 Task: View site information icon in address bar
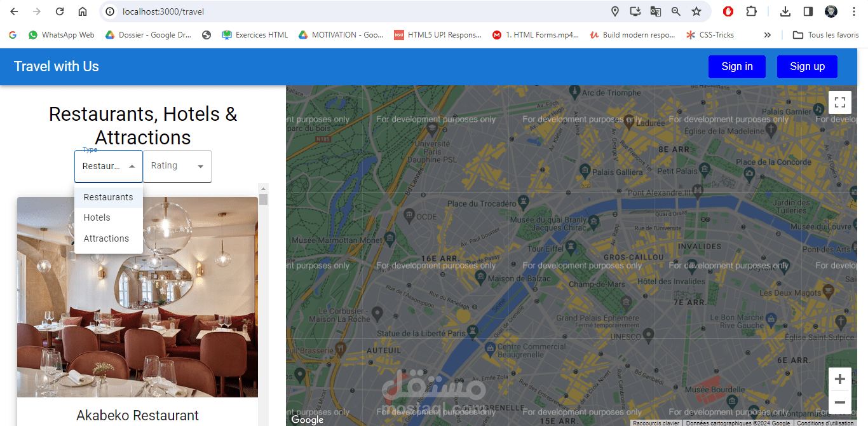110,11
